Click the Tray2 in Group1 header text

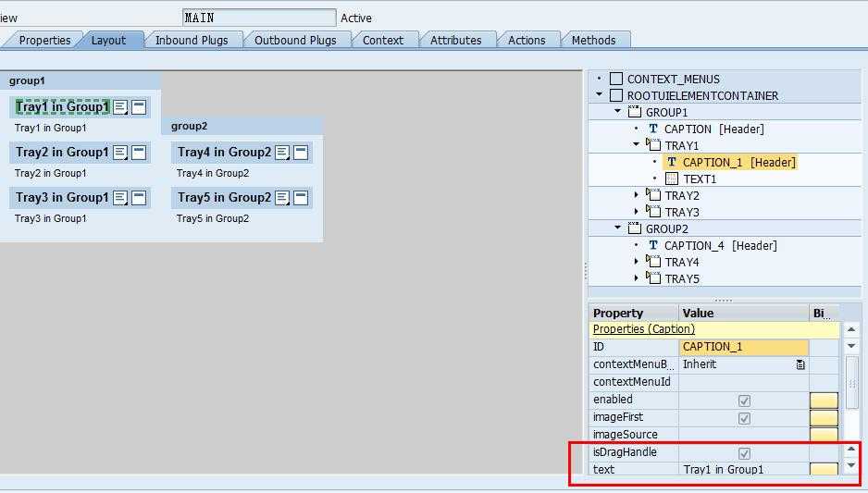(x=62, y=153)
